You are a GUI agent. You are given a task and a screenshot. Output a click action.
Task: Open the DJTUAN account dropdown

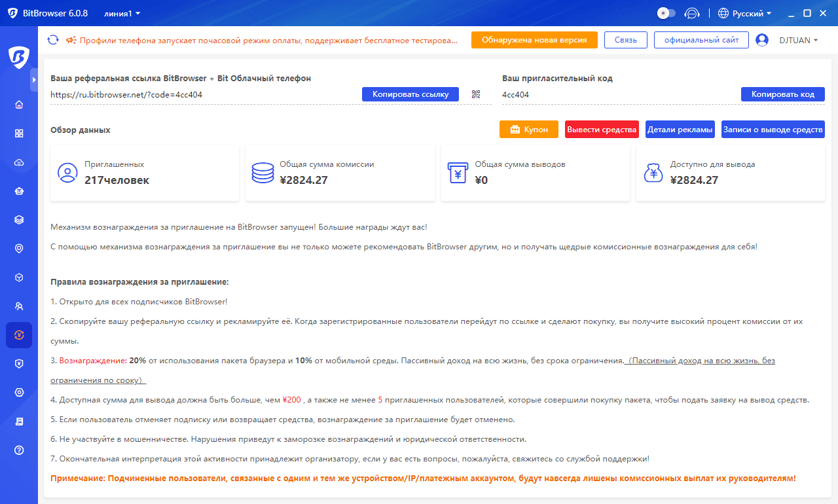click(x=799, y=40)
